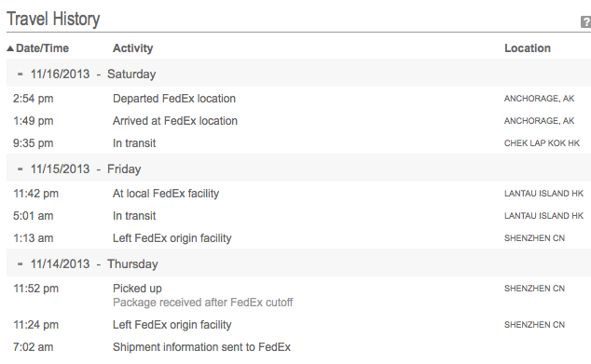
Task: Click Package received after FedEx cutoff note
Action: click(203, 303)
